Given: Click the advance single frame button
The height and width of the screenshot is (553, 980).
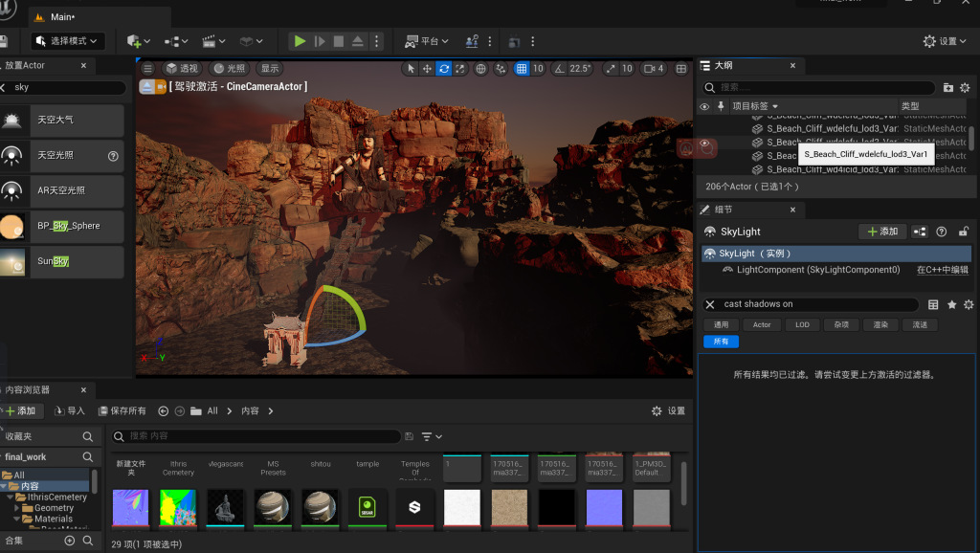Looking at the screenshot, I should 320,41.
